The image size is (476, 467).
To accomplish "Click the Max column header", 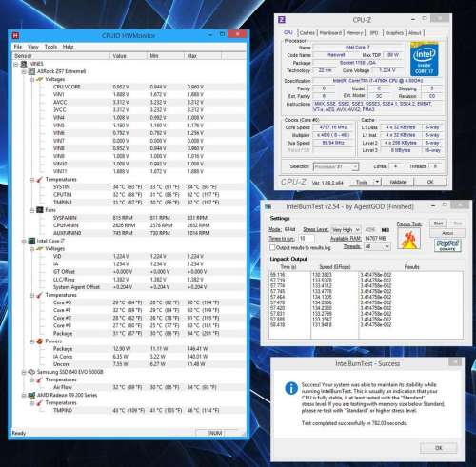I will point(203,56).
